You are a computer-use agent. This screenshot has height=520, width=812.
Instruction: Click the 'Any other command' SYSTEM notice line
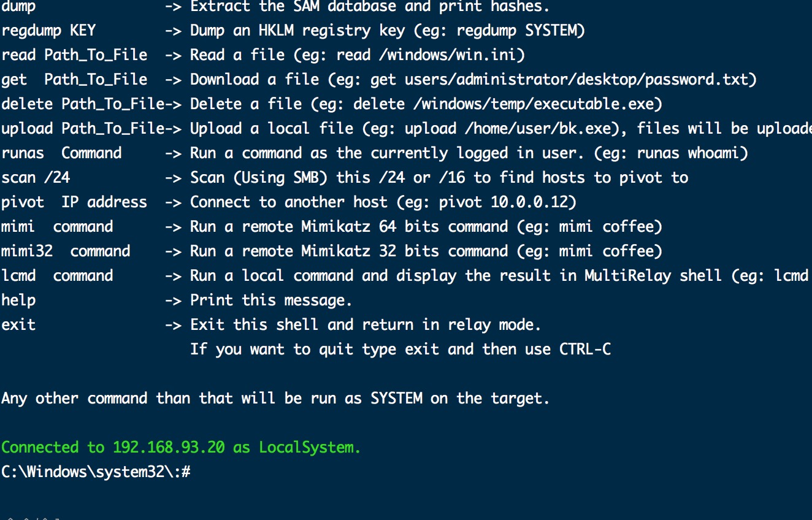[275, 399]
